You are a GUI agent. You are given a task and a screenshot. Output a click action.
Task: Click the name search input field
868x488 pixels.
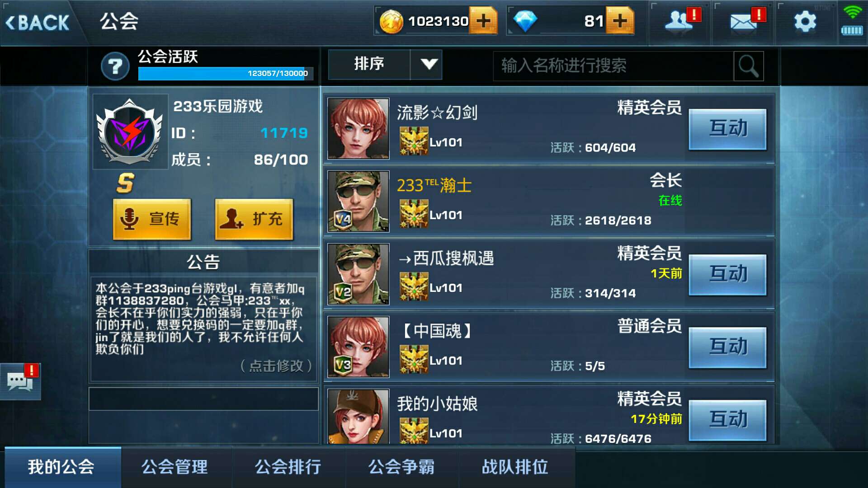(613, 66)
